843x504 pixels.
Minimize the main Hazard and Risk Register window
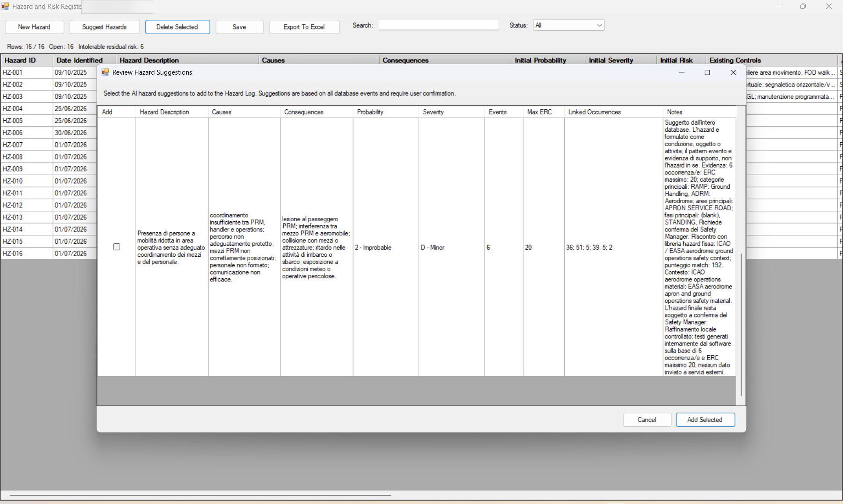778,6
